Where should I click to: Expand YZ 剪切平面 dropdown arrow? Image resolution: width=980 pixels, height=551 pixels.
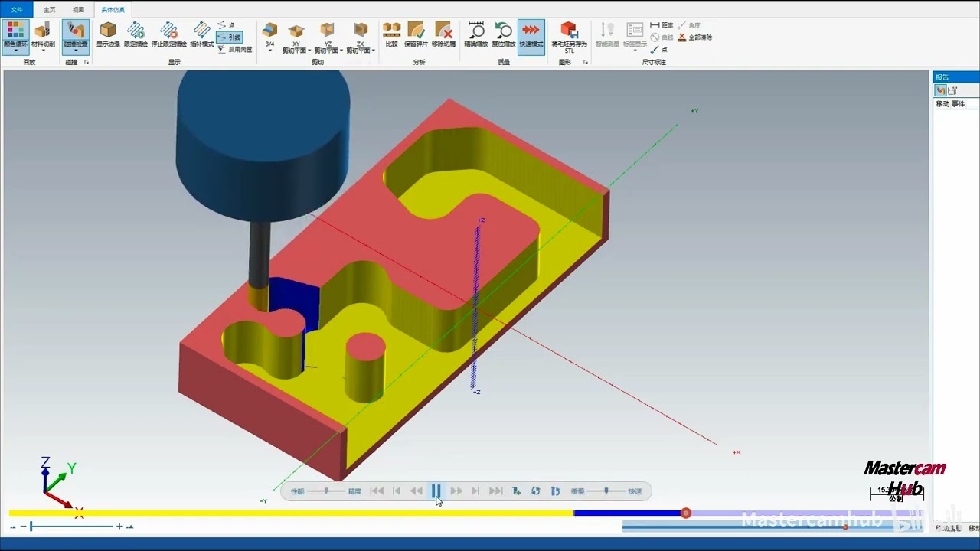coord(341,51)
